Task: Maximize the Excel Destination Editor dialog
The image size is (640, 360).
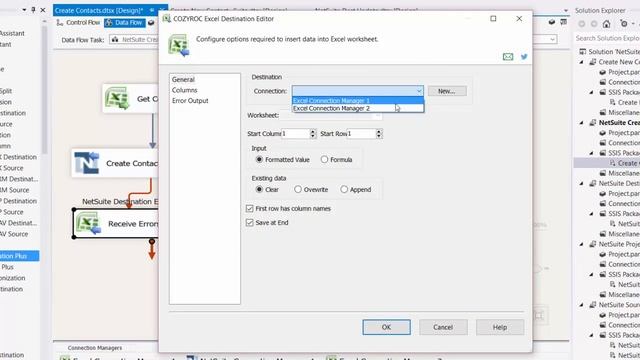Action: click(493, 18)
